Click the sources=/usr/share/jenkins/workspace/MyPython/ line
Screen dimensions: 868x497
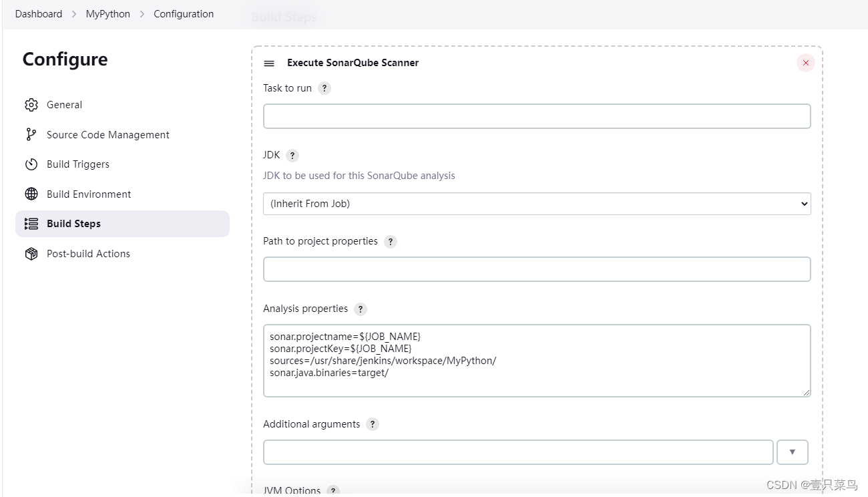383,361
